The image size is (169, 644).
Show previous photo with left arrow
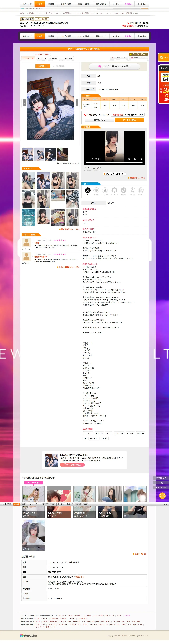[24, 103]
